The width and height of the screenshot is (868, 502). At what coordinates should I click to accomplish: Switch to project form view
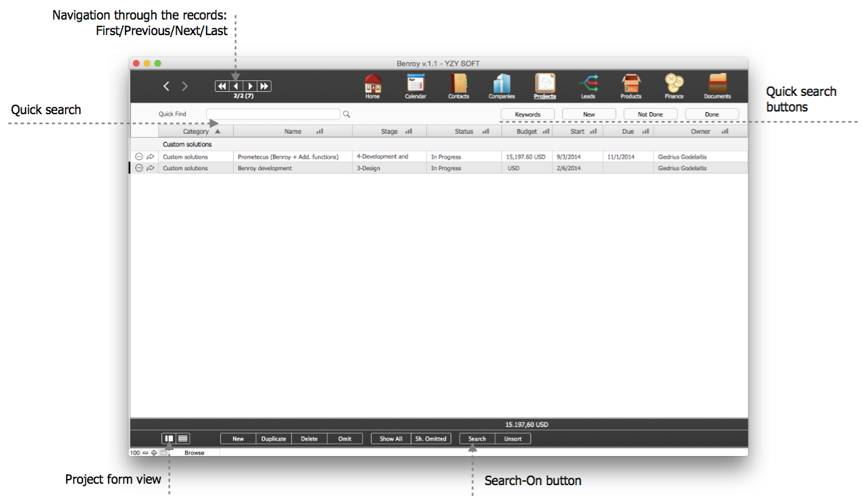click(x=169, y=438)
